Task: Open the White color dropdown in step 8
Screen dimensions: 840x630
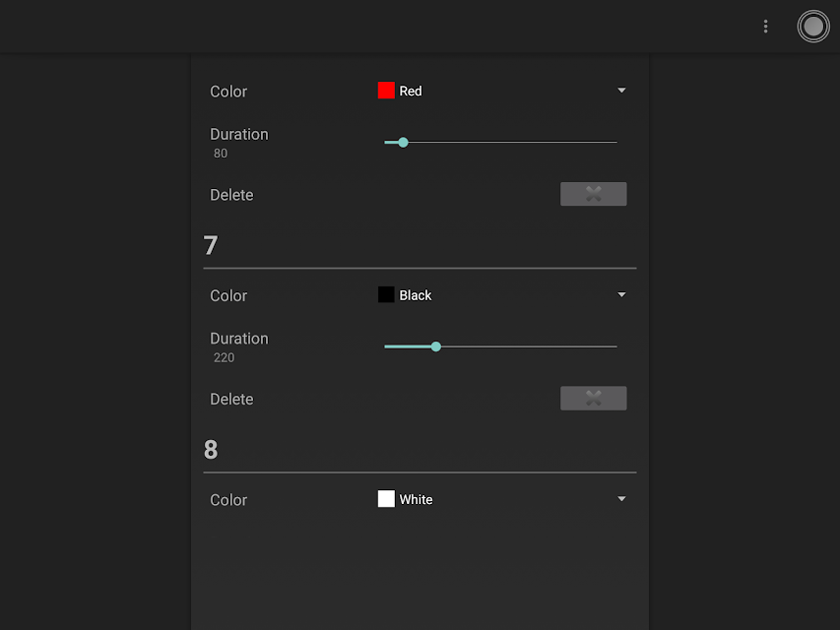Action: point(502,499)
